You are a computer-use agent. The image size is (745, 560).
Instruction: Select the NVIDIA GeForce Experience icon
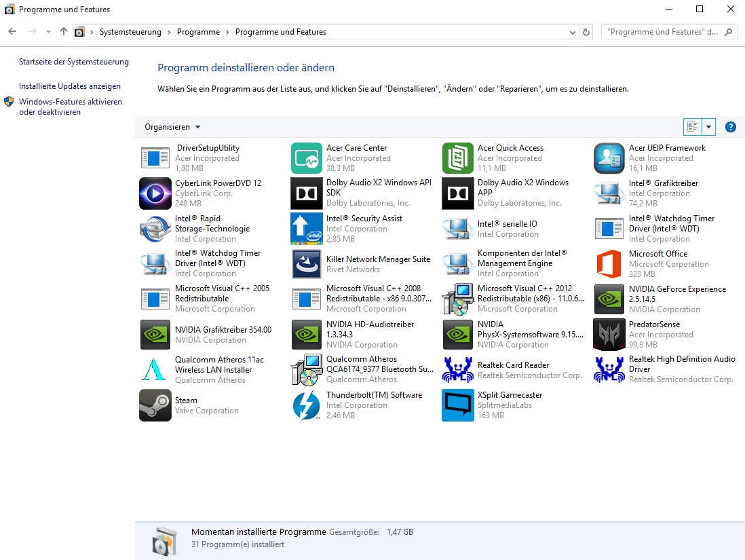609,299
